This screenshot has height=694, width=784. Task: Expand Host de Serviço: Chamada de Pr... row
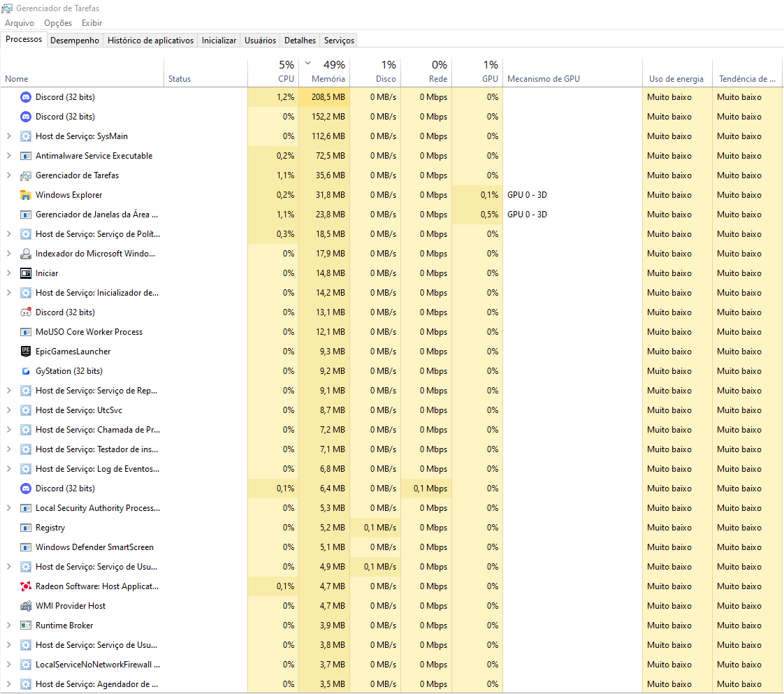click(8, 430)
